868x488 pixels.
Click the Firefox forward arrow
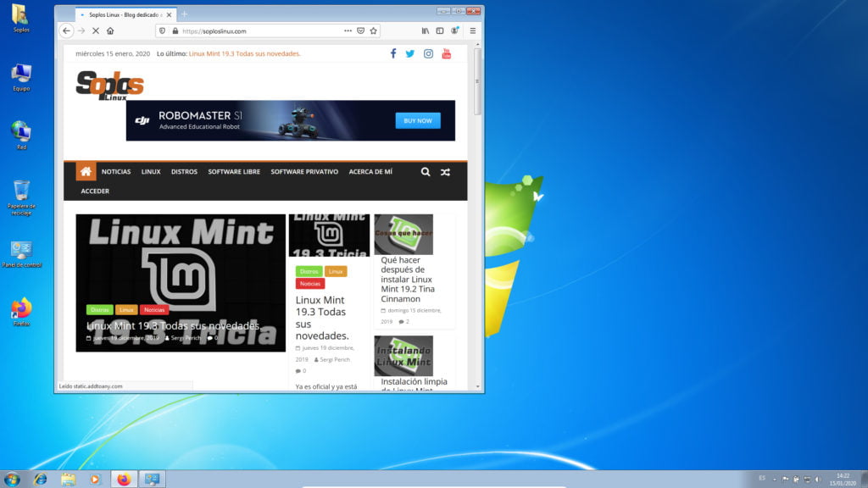81,31
